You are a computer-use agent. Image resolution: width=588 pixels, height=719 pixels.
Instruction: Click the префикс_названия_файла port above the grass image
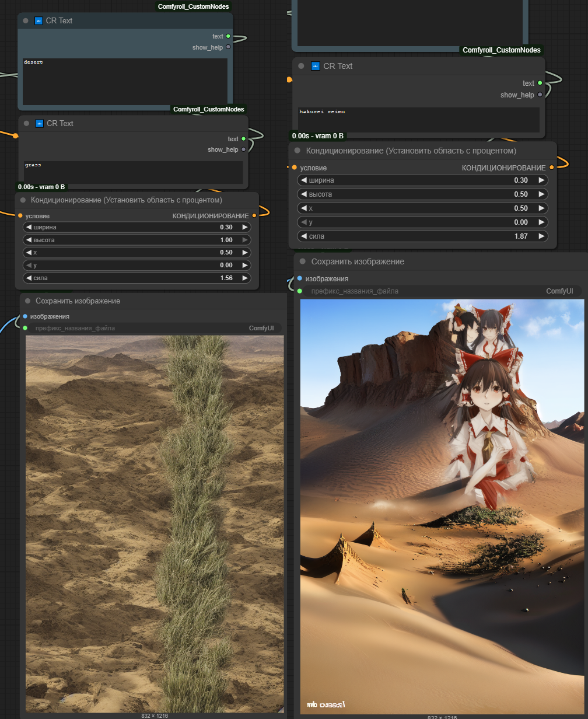[x=25, y=328]
